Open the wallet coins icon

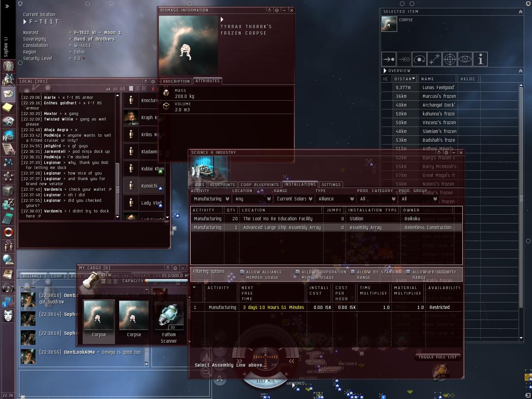pos(8,205)
